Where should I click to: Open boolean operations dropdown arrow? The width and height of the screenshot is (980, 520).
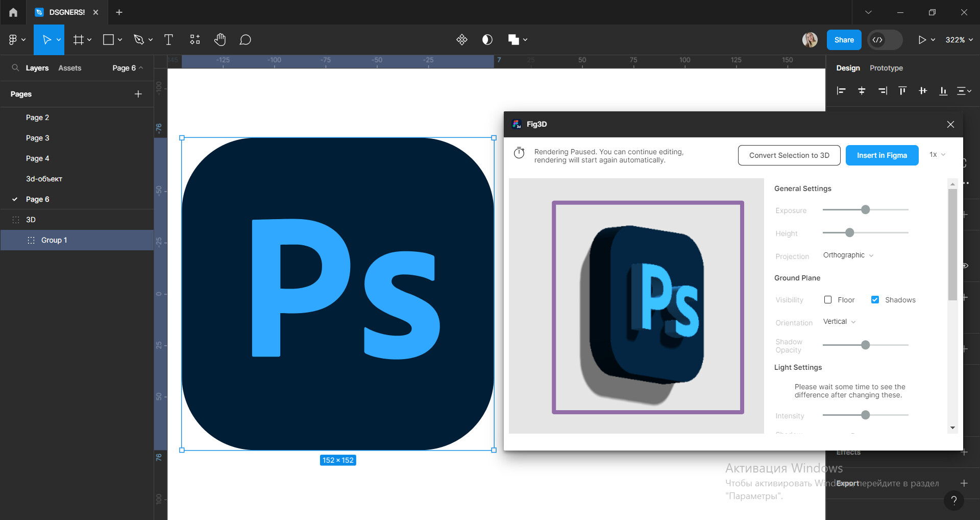pos(525,40)
